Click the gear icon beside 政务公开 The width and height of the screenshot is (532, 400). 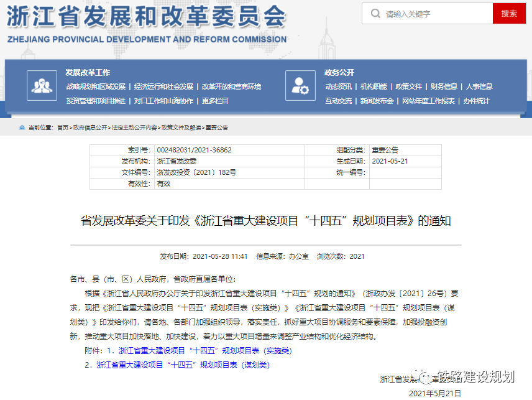click(x=300, y=86)
